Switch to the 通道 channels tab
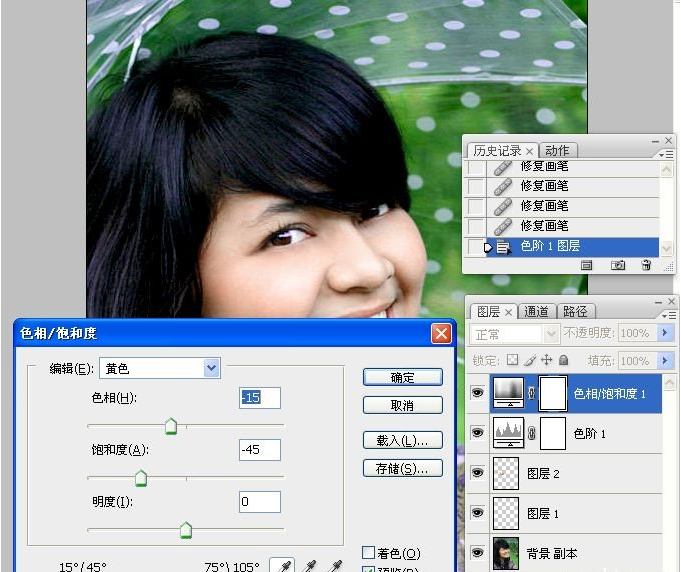 tap(536, 312)
